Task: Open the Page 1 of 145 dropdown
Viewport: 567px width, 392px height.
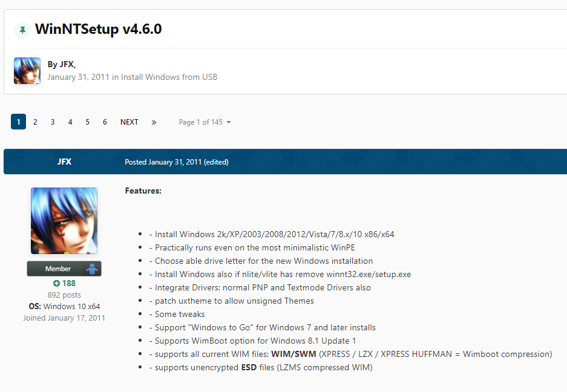Action: tap(205, 122)
